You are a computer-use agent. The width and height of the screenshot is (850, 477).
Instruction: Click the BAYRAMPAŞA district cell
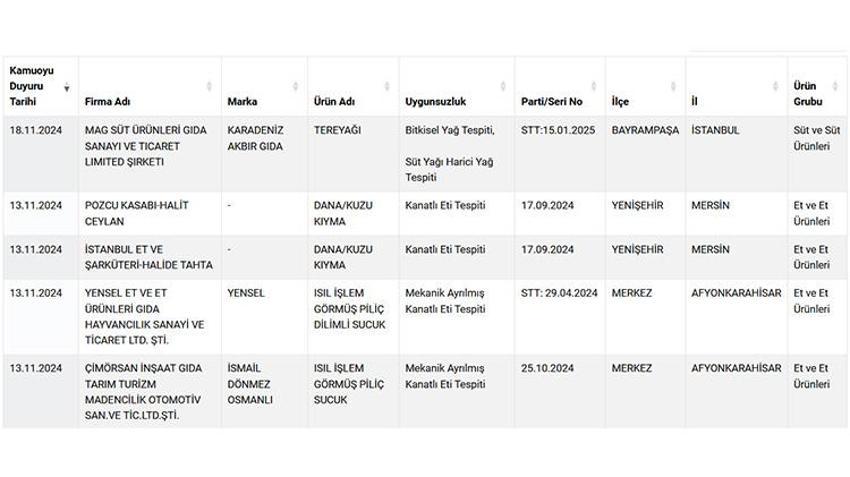coord(645,153)
